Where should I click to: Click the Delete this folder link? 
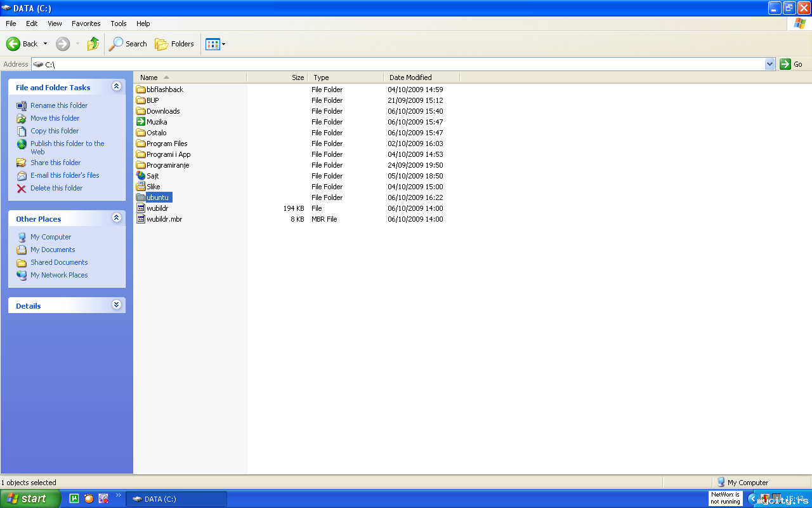[x=56, y=188]
